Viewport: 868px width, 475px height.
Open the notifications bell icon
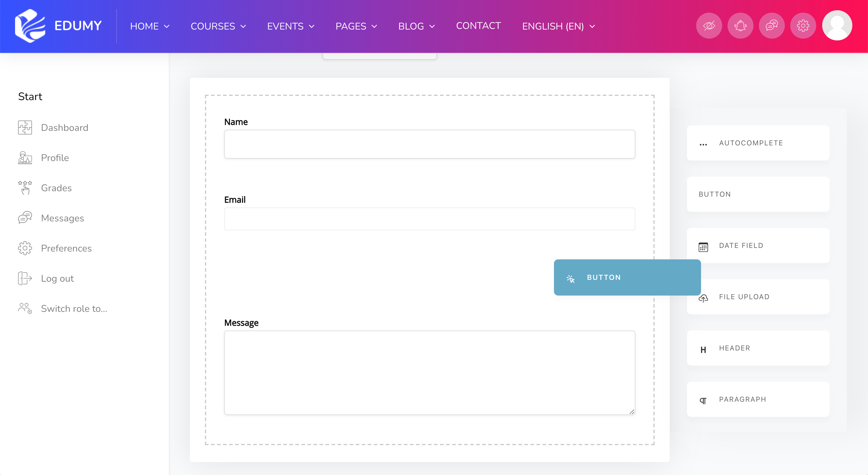740,26
